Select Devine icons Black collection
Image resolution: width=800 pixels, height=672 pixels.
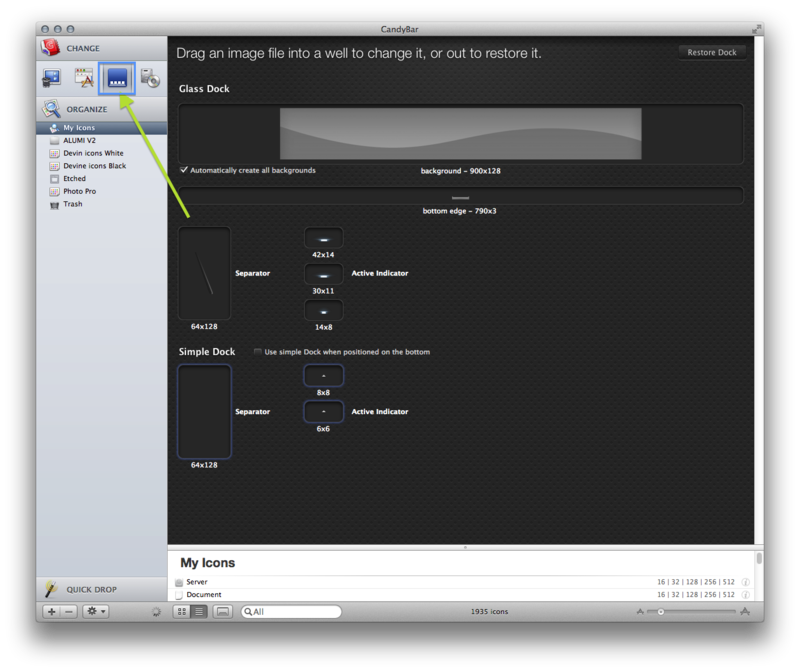(102, 166)
